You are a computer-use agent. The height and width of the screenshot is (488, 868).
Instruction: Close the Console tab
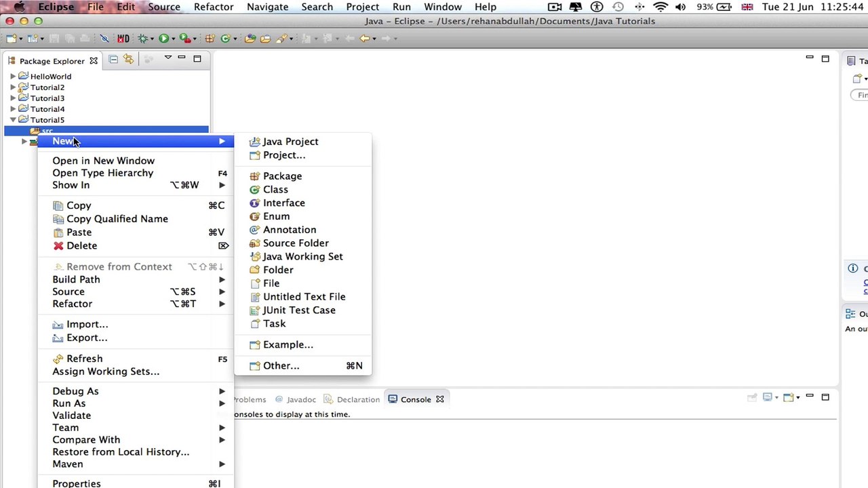(x=439, y=399)
